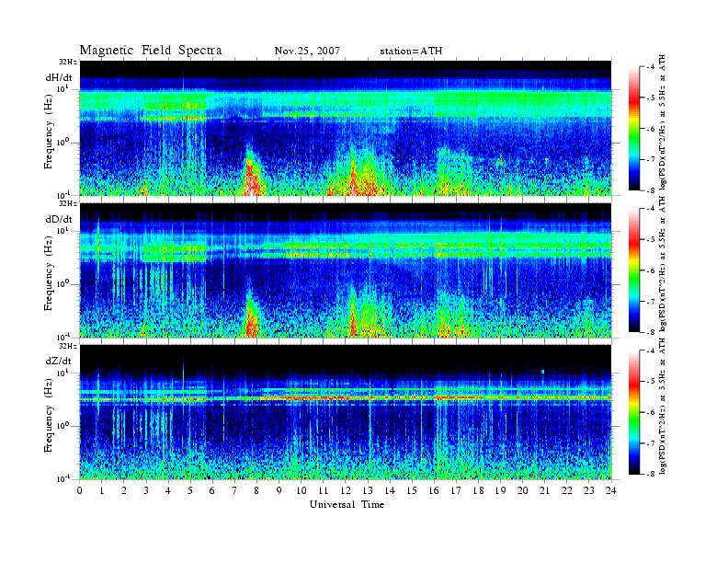The height and width of the screenshot is (563, 728).
Task: Click the dH/dt color scale's vertical PSD label
Action: click(663, 122)
